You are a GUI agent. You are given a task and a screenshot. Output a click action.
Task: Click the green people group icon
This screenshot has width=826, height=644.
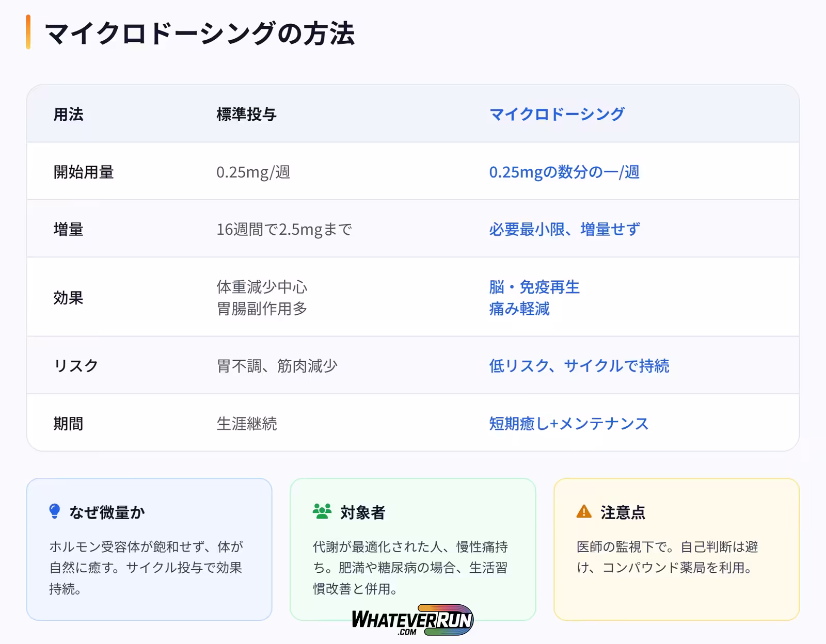click(x=322, y=511)
